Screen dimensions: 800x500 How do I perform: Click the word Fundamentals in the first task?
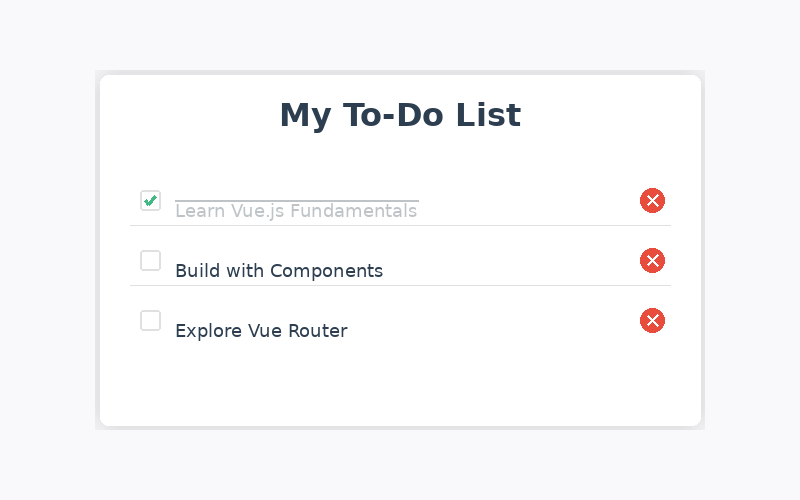coord(354,211)
